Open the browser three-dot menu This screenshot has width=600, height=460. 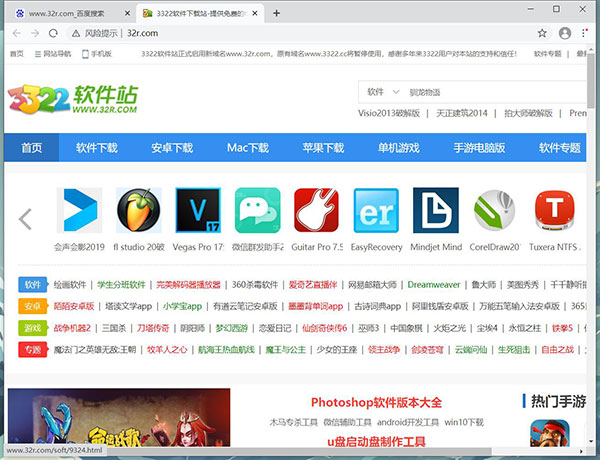coord(584,33)
